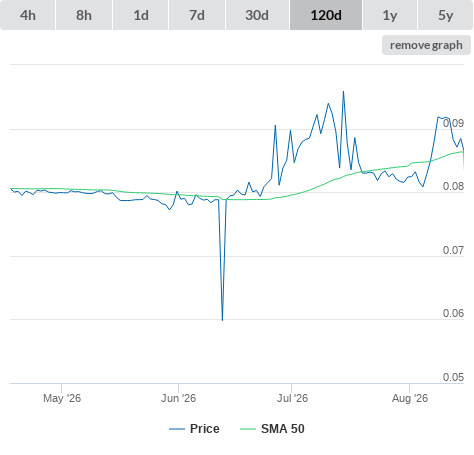Screen dimensions: 474x455
Task: Open the 7d chart range
Action: 197,15
